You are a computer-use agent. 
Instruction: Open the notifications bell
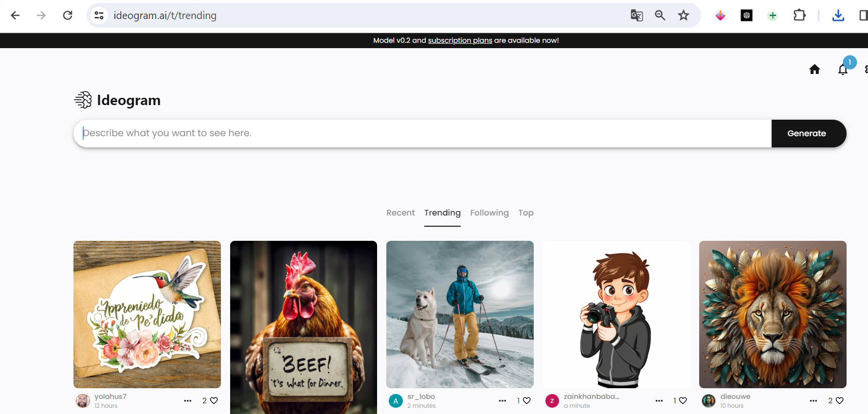pyautogui.click(x=843, y=70)
